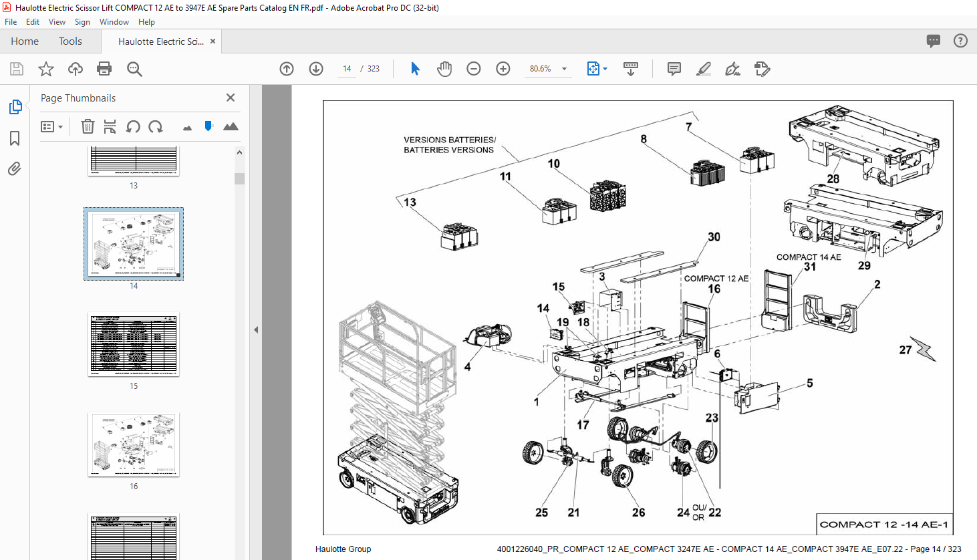Print the document with the printer icon
Viewport: 977px width, 560px height.
pos(104,69)
